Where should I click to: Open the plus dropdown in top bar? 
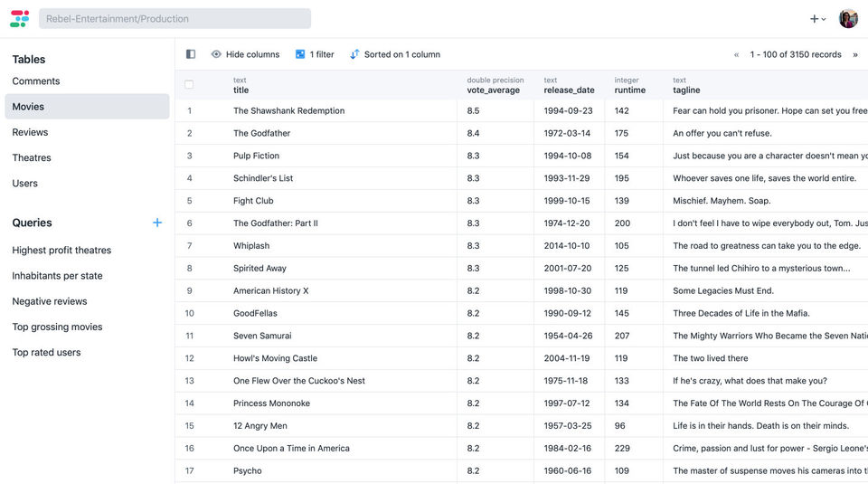(817, 18)
